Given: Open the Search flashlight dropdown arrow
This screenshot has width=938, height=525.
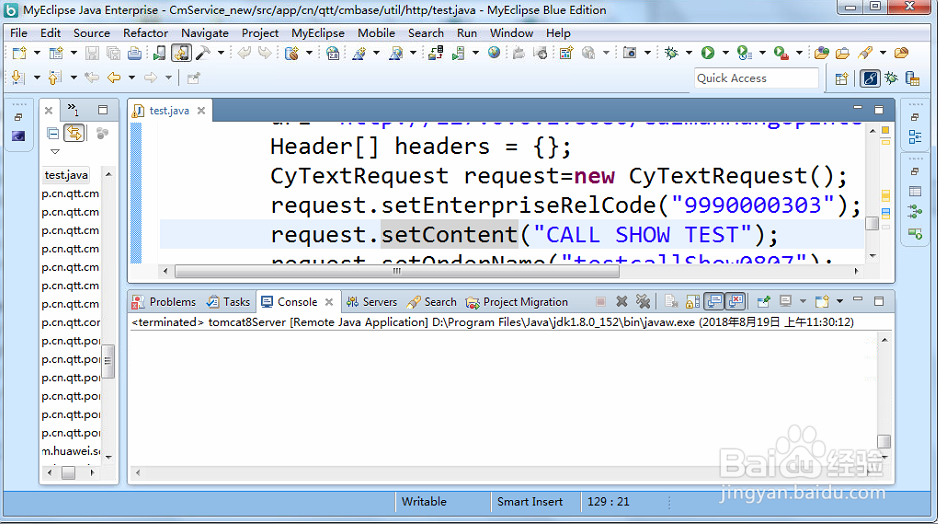Looking at the screenshot, I should coord(882,53).
